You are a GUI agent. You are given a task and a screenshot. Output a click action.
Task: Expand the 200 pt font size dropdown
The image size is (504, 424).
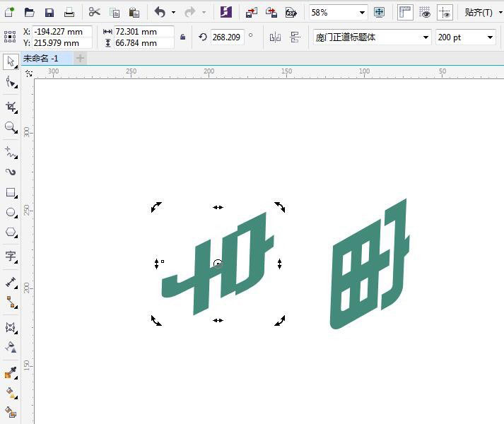coord(490,37)
